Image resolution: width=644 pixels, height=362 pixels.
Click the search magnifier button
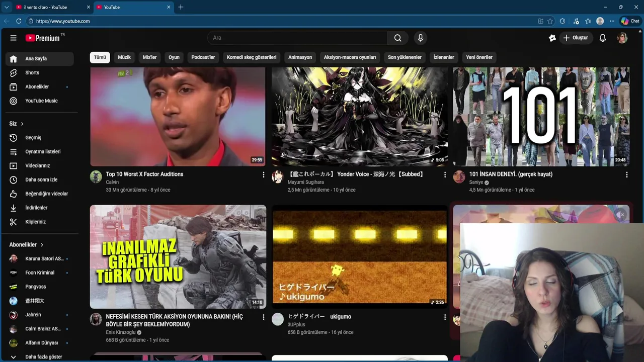(397, 38)
